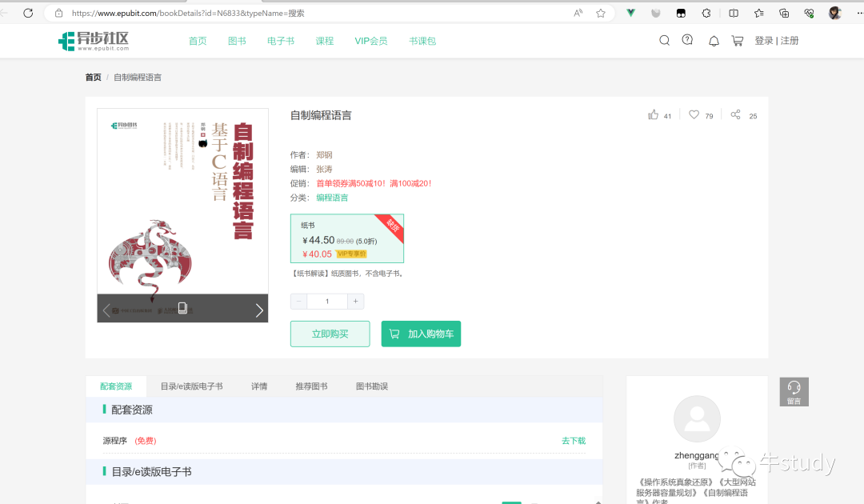The height and width of the screenshot is (504, 864).
Task: Click 首页 breadcrumb link
Action: (x=93, y=77)
